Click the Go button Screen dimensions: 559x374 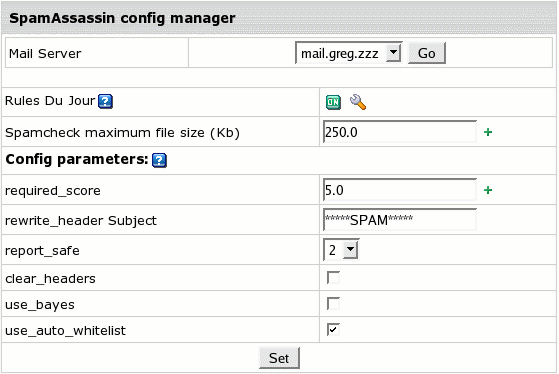tap(427, 53)
